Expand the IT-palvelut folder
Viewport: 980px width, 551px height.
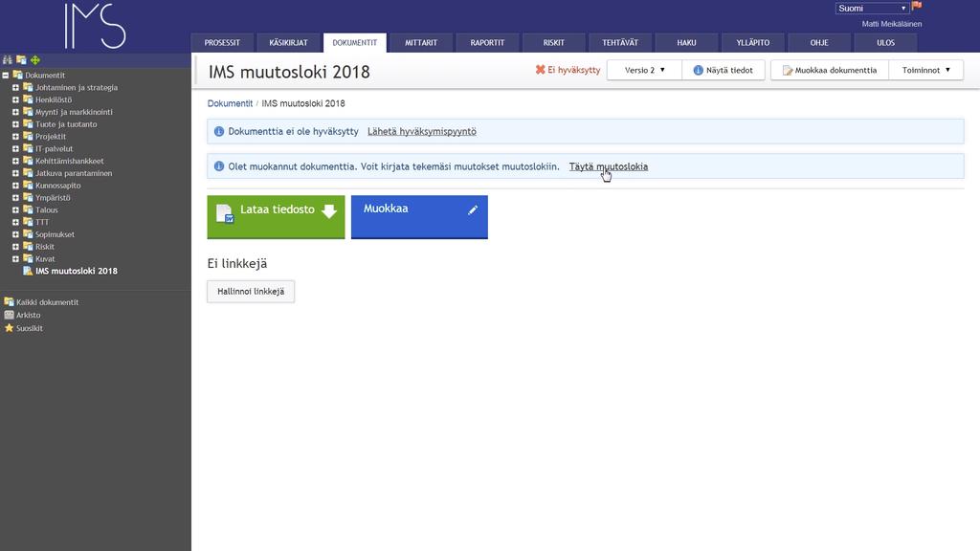click(15, 148)
